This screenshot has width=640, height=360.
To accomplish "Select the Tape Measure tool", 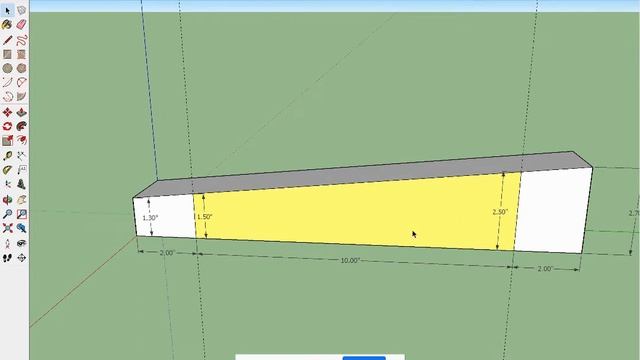I will click(x=7, y=156).
